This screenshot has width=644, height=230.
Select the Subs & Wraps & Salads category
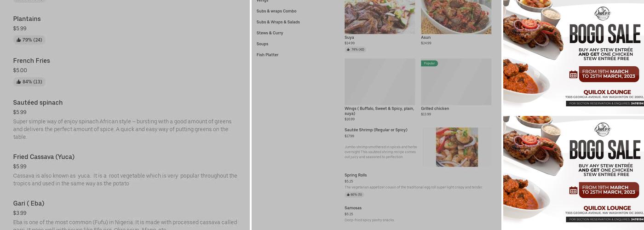(x=278, y=22)
